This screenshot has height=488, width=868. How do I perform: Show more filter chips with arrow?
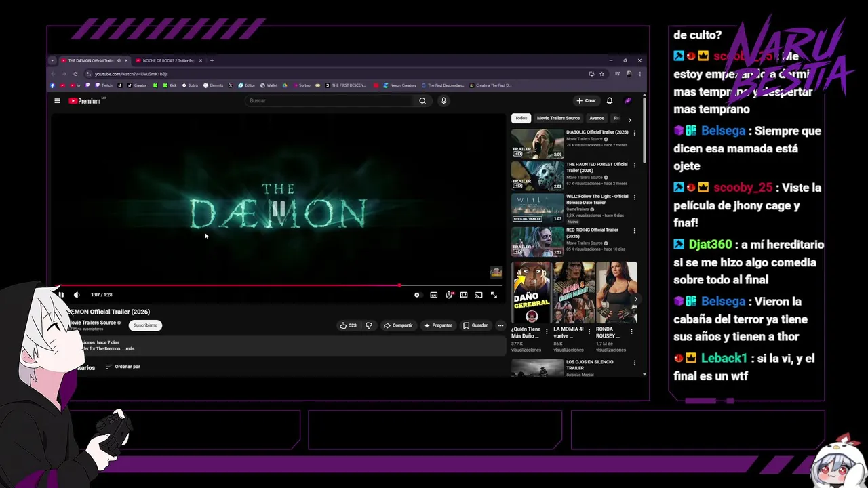629,119
